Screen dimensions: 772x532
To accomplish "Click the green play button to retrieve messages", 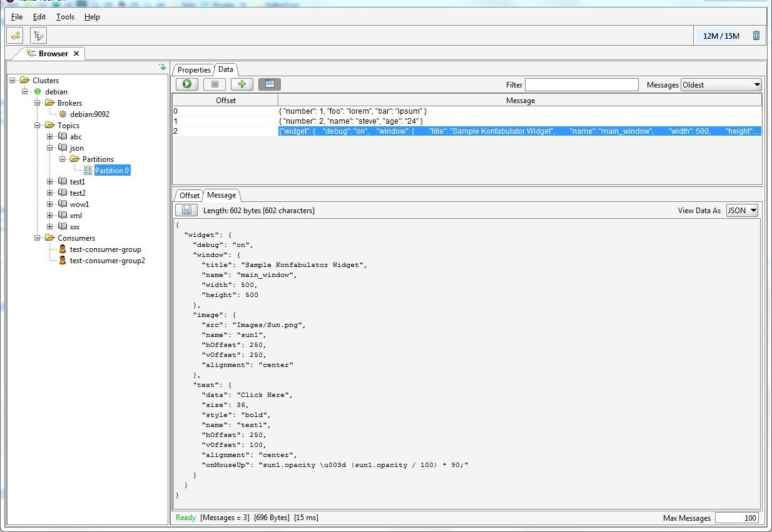I will (x=186, y=84).
